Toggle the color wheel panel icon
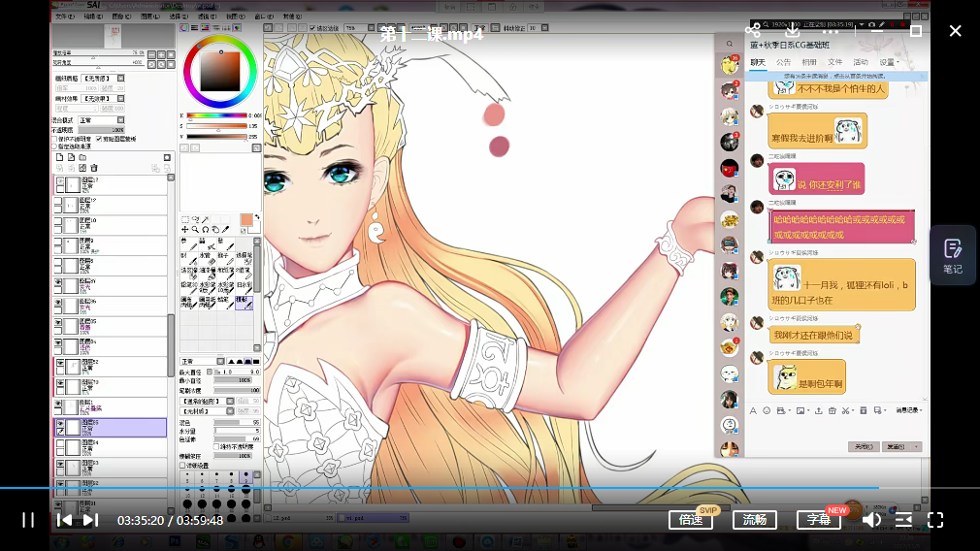 184,28
